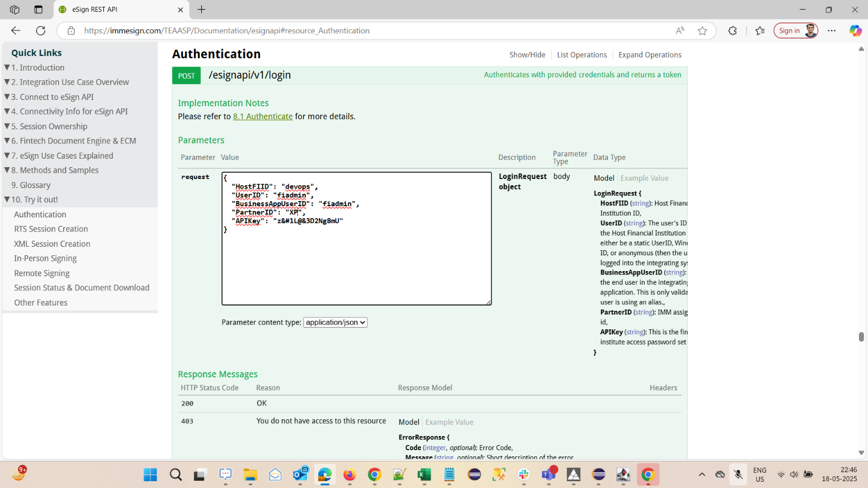Image resolution: width=868 pixels, height=488 pixels.
Task: Expand 1. Introduction in Quick Links
Action: 7,67
